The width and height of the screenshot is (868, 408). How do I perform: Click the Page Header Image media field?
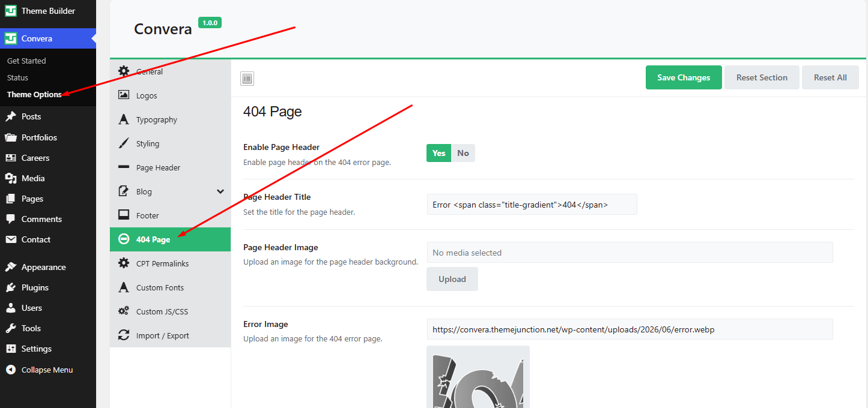pyautogui.click(x=630, y=253)
